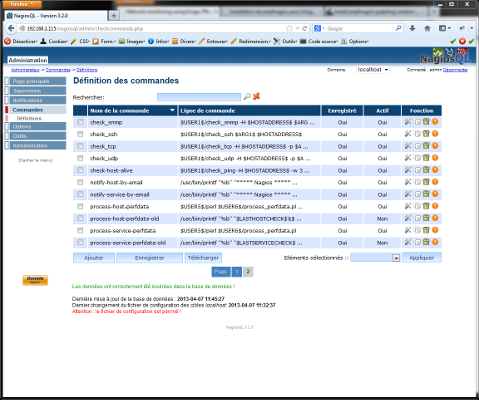479x400 pixels.
Task: Open a new browser tab
Action: click(x=114, y=15)
